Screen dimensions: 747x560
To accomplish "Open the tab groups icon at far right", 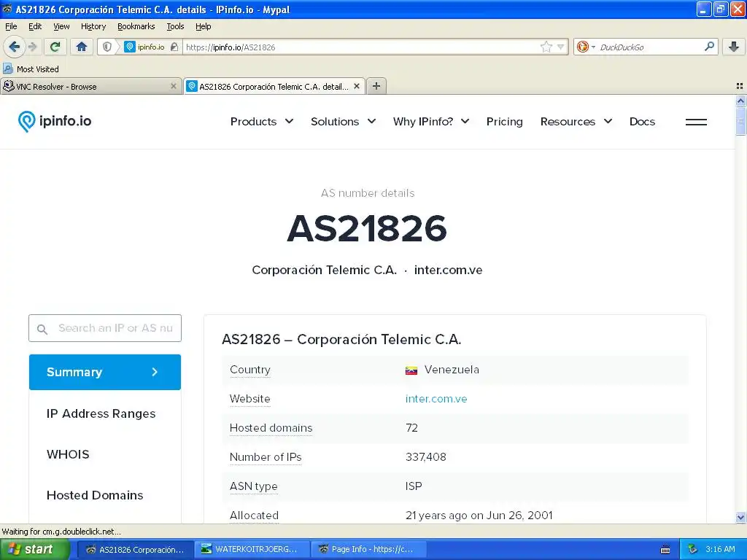I will [740, 86].
